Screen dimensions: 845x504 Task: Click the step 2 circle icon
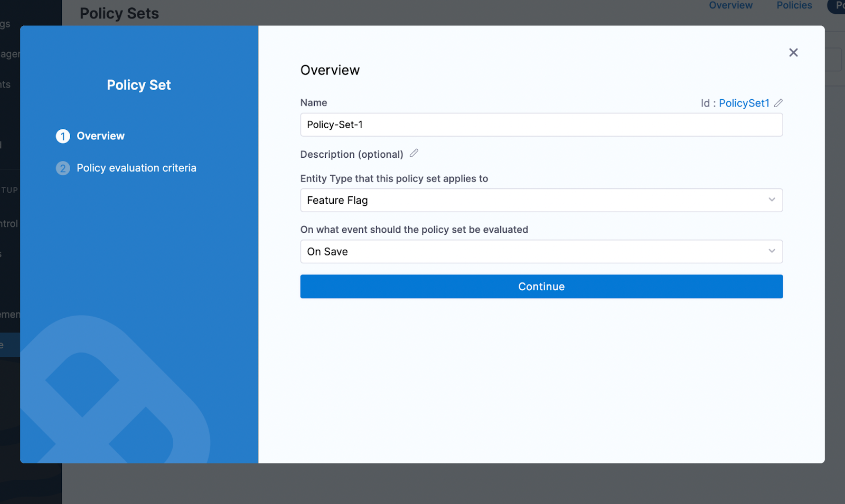click(63, 168)
